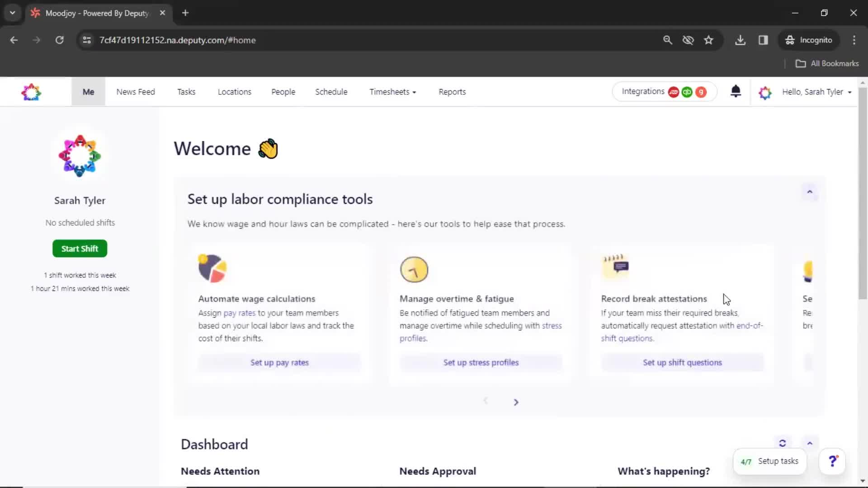Open the help question mark bubble
868x488 pixels.
[832, 461]
